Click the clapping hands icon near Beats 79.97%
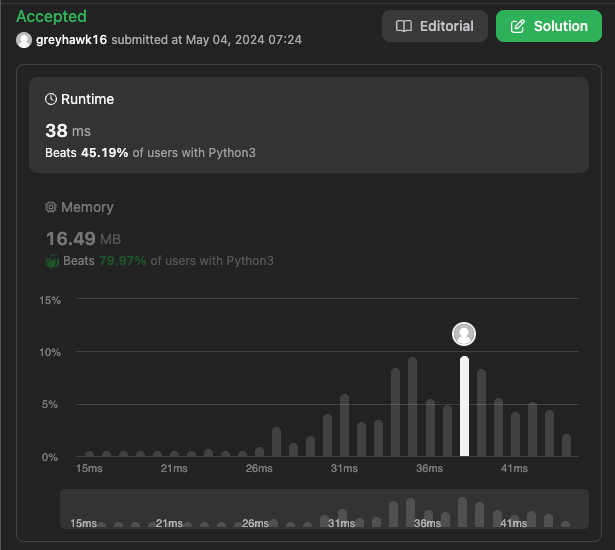 52,261
